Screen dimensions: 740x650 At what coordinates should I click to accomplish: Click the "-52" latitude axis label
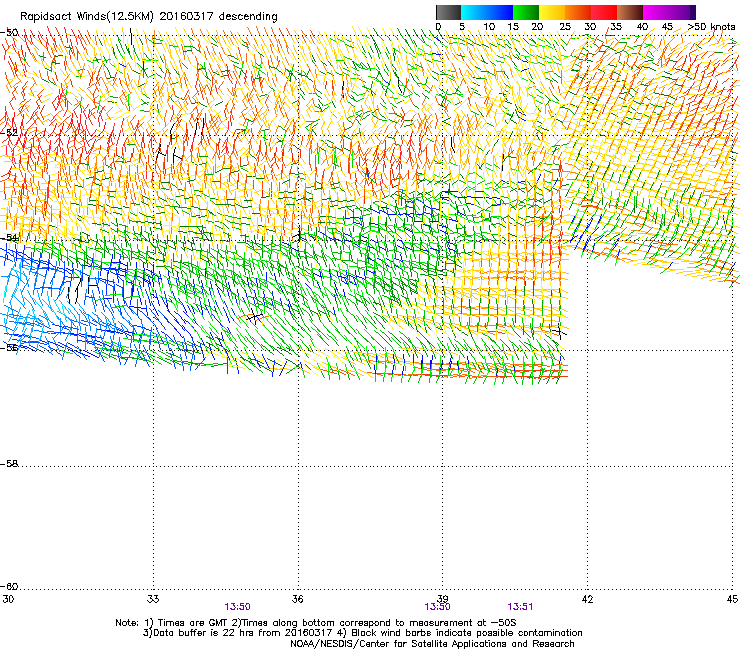(9, 133)
